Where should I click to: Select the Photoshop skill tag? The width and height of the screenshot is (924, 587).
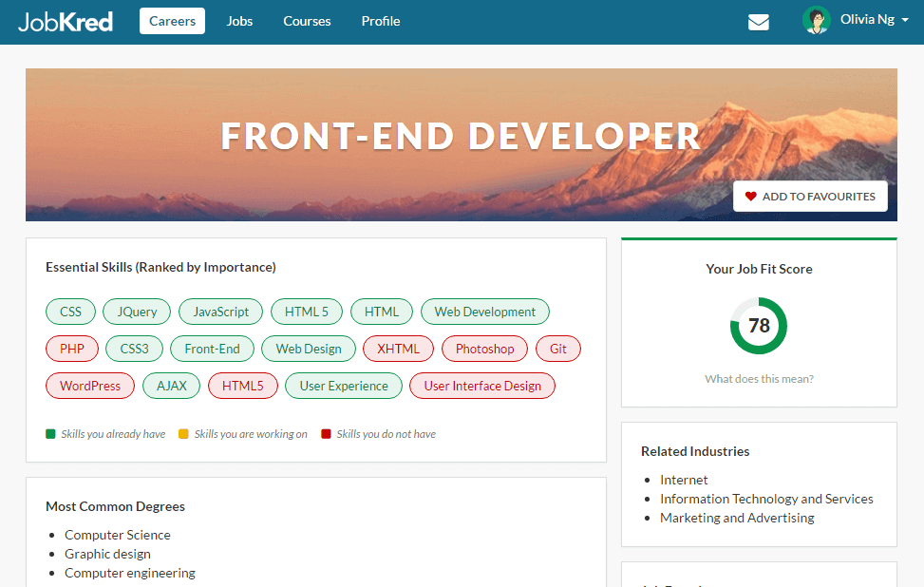(485, 349)
